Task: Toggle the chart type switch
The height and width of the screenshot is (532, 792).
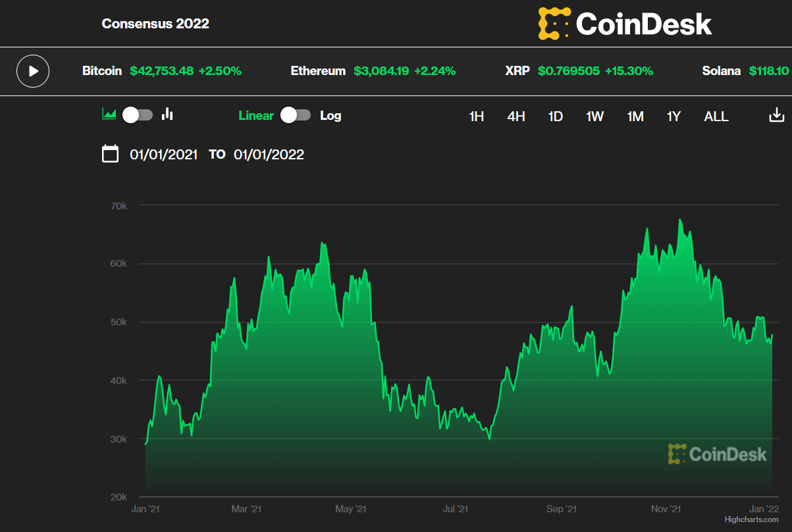Action: click(138, 115)
